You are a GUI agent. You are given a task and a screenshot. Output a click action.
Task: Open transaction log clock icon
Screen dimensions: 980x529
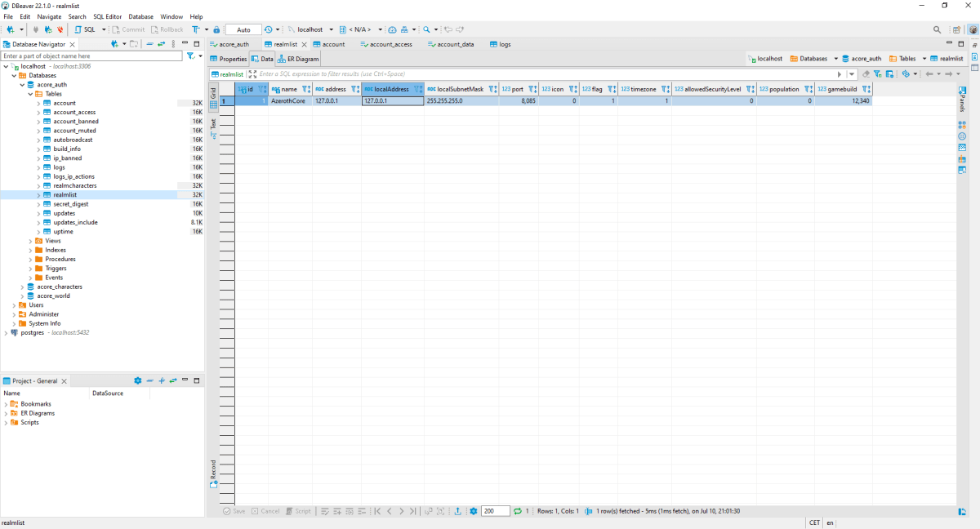click(268, 29)
